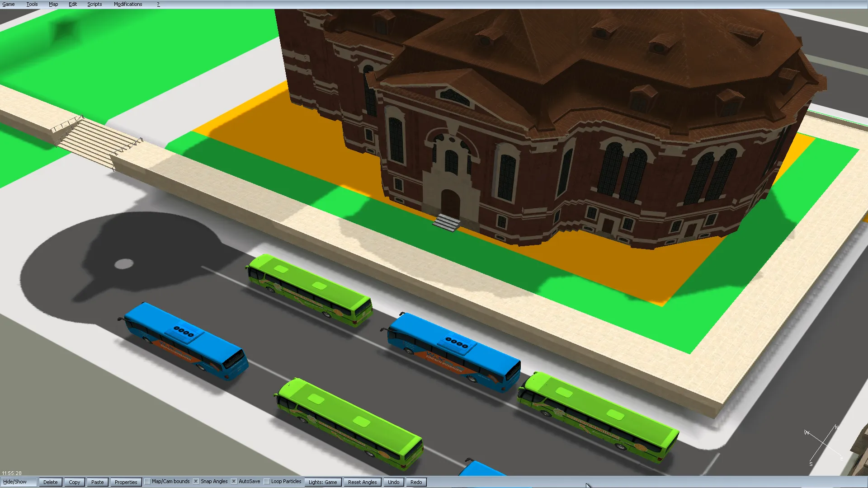The width and height of the screenshot is (868, 488).
Task: Enable the Map/Cam bounds checkbox
Action: click(x=147, y=482)
